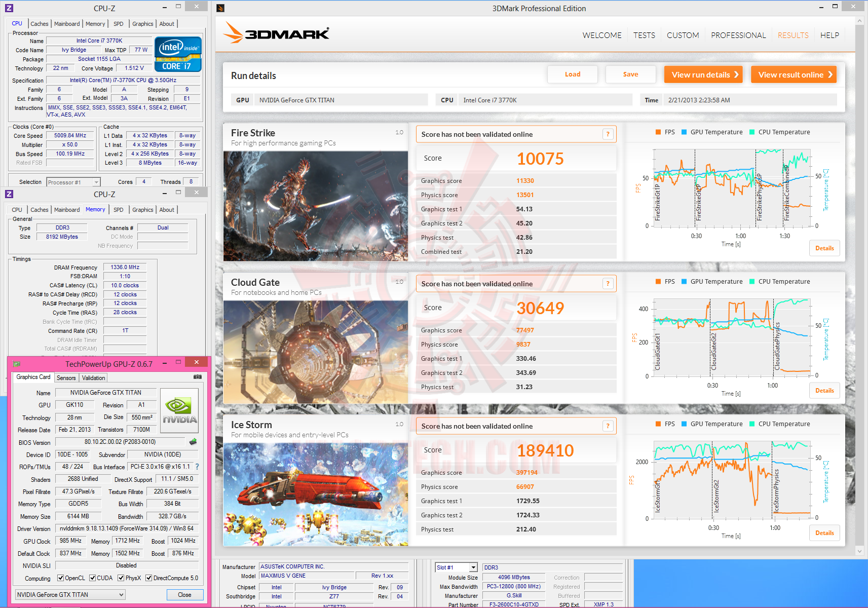Open the Slot #1 dropdown in SPD

coord(457,567)
